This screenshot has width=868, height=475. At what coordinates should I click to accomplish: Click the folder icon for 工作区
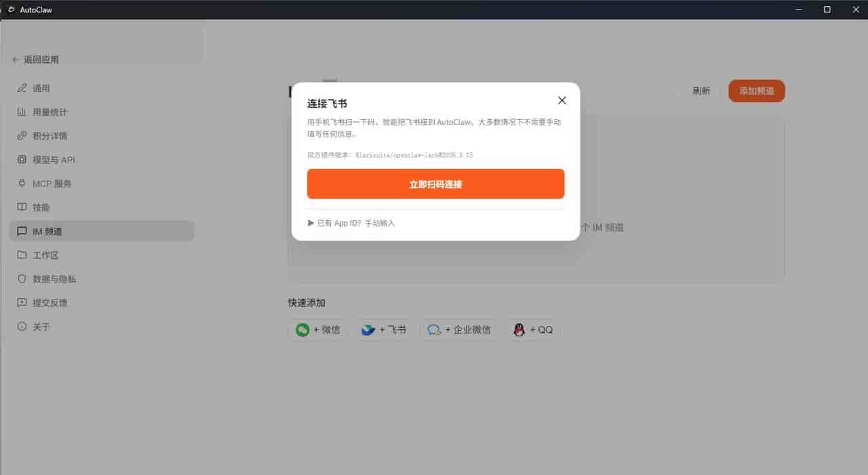pos(22,255)
